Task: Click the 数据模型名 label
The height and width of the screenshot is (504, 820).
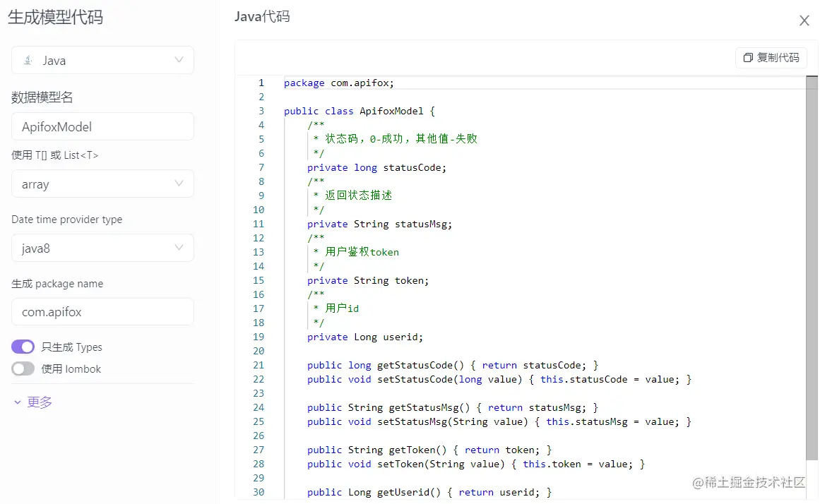Action: pyautogui.click(x=42, y=97)
